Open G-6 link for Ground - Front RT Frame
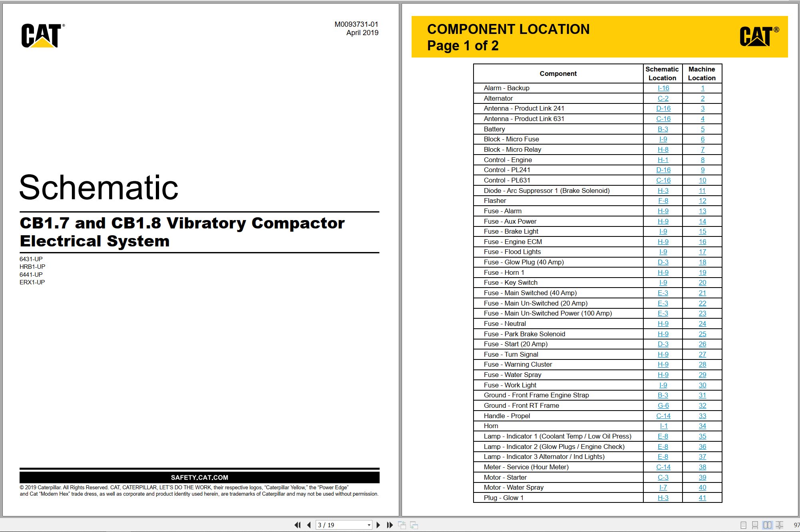Viewport: 800px width, 532px height. pyautogui.click(x=663, y=405)
